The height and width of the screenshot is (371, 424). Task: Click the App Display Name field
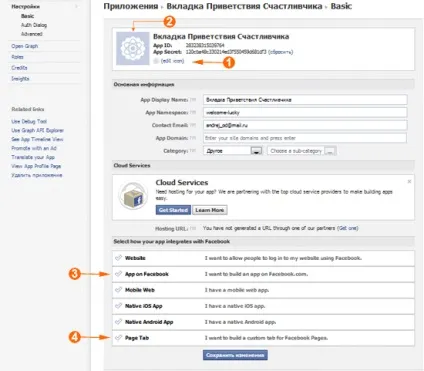tap(305, 100)
